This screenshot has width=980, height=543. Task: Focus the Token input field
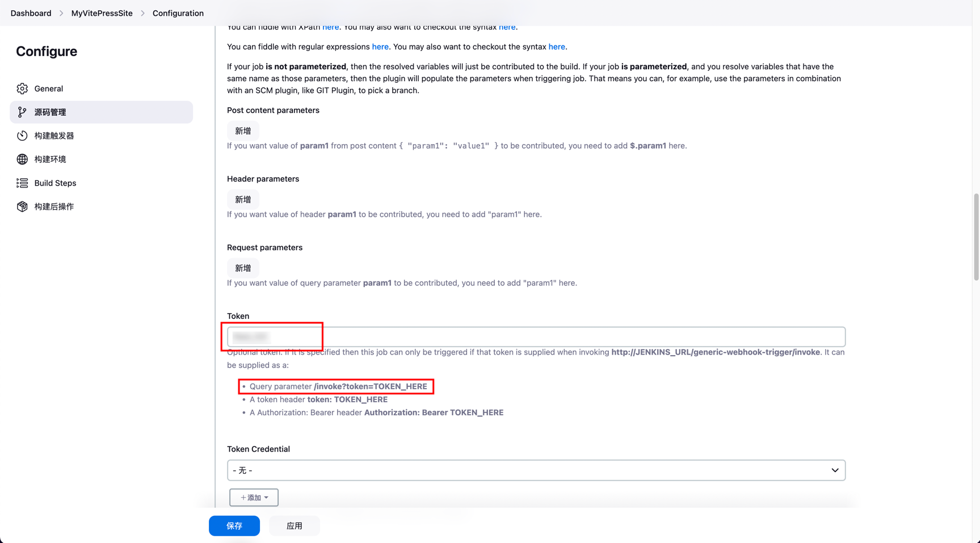(536, 337)
